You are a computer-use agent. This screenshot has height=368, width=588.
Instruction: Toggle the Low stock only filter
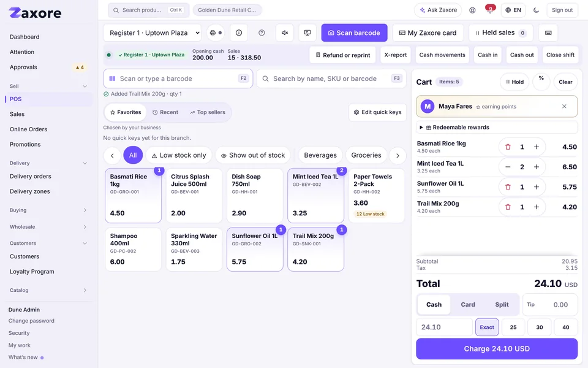[x=179, y=155]
